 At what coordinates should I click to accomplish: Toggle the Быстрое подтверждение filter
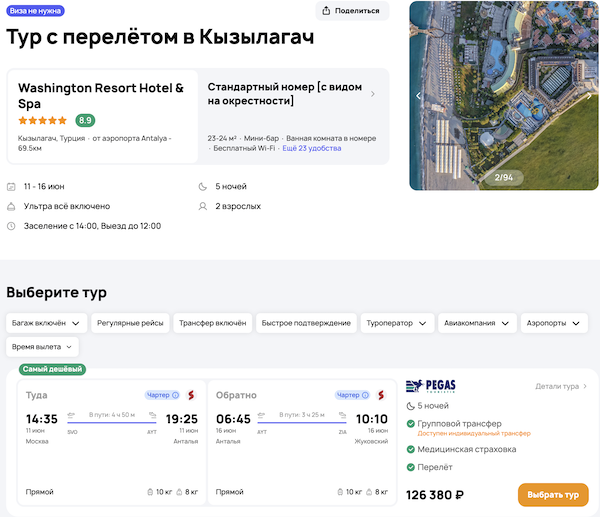click(306, 323)
